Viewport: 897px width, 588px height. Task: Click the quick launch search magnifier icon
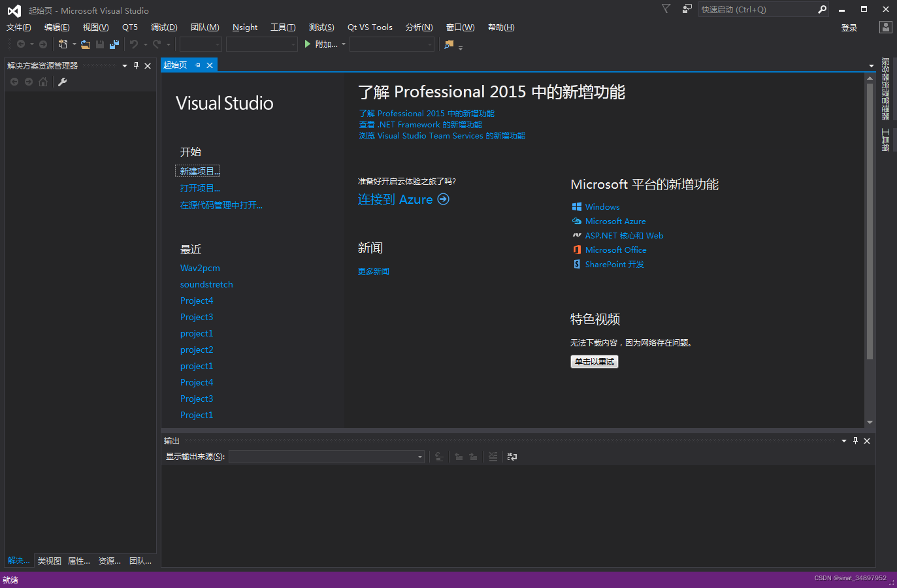pos(823,9)
